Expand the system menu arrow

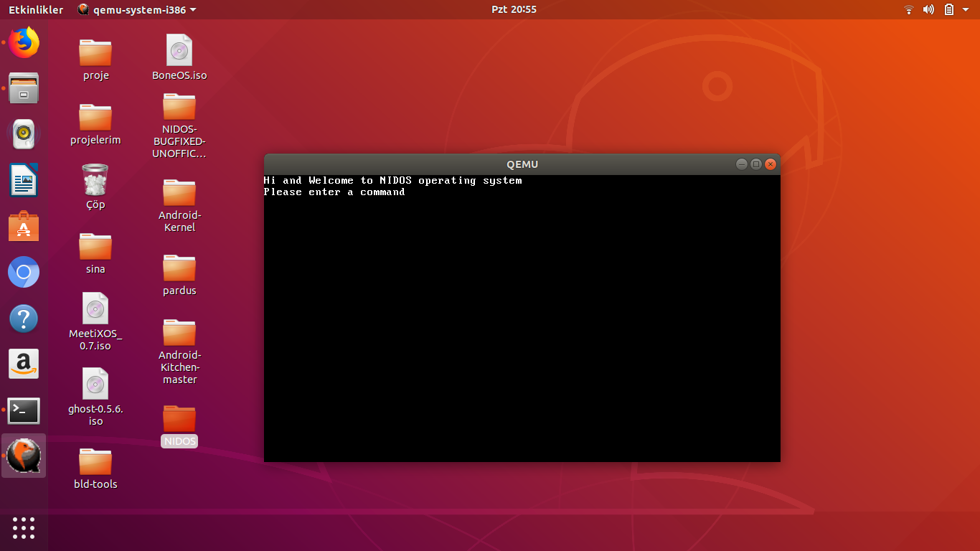(x=967, y=9)
